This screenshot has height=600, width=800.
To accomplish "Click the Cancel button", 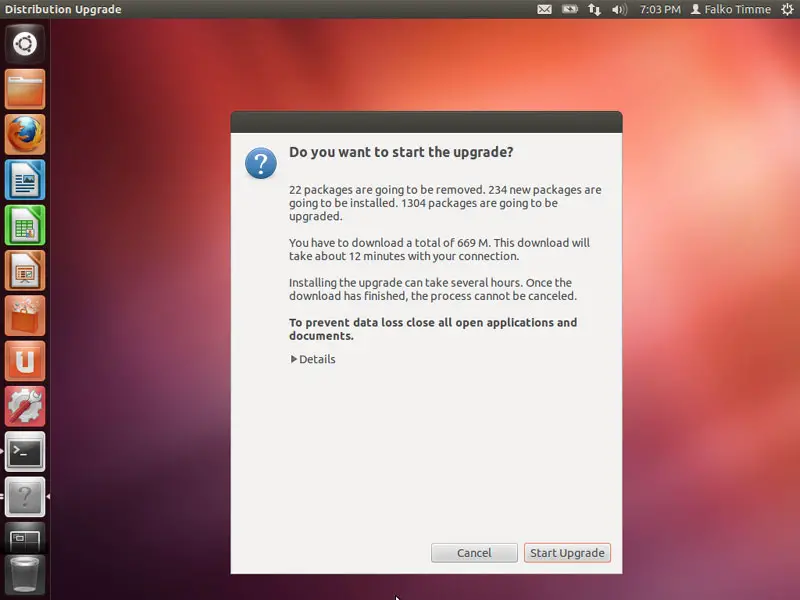I will point(474,553).
